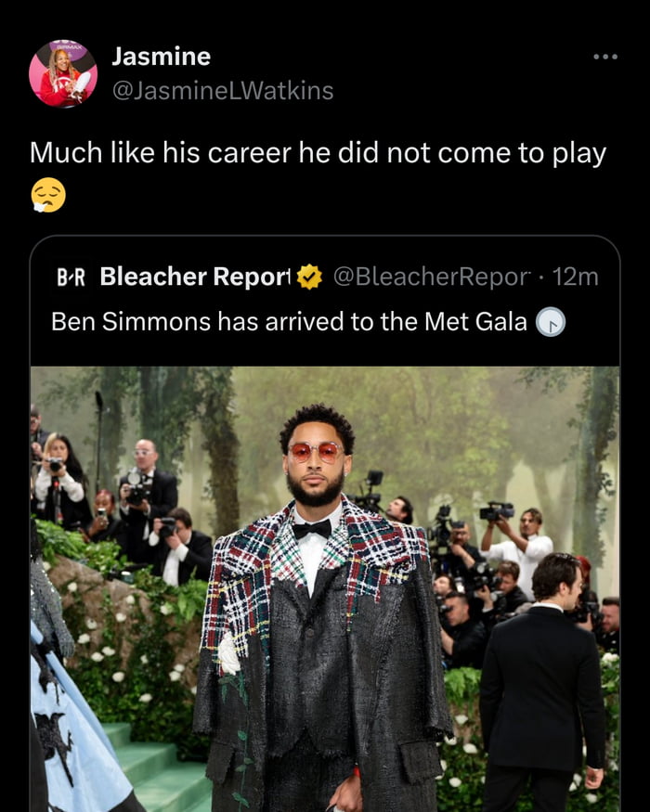Open quoted post text about the Met Gala

pos(289,322)
